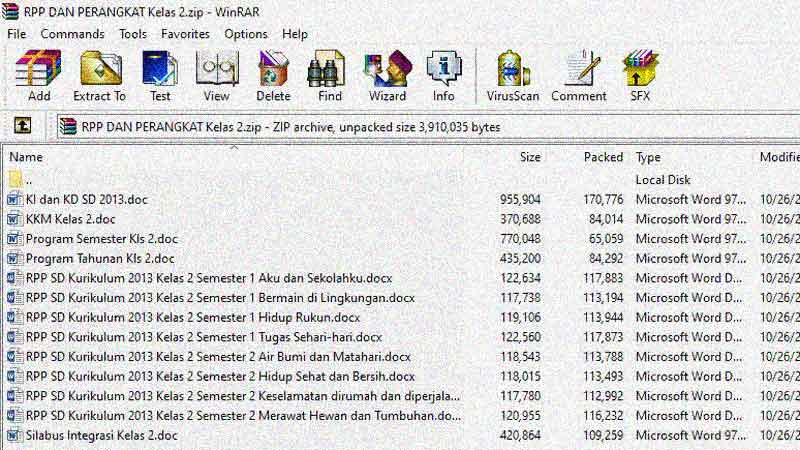
Task: Launch the Wizard tool
Action: [x=387, y=68]
